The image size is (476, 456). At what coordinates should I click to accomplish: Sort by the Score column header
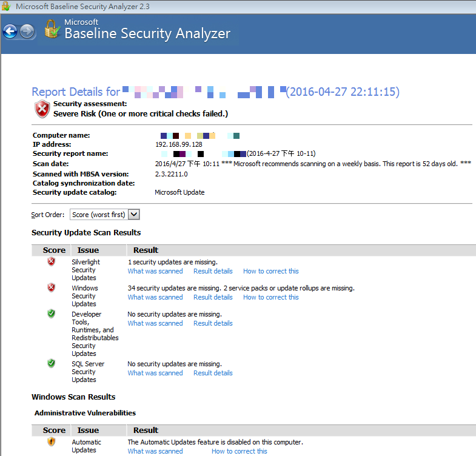[x=54, y=250]
